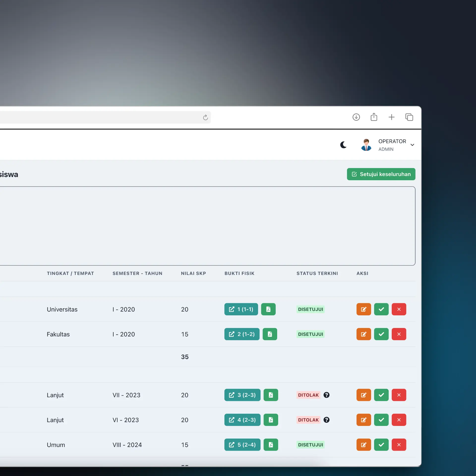476x476 pixels.
Task: Click the browser share icon
Action: 374,117
